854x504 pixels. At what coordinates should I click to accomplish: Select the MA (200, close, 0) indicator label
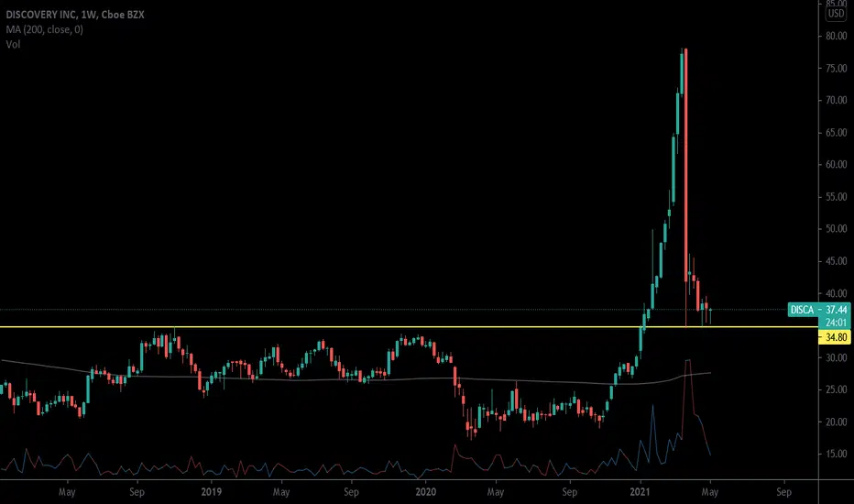(45, 29)
